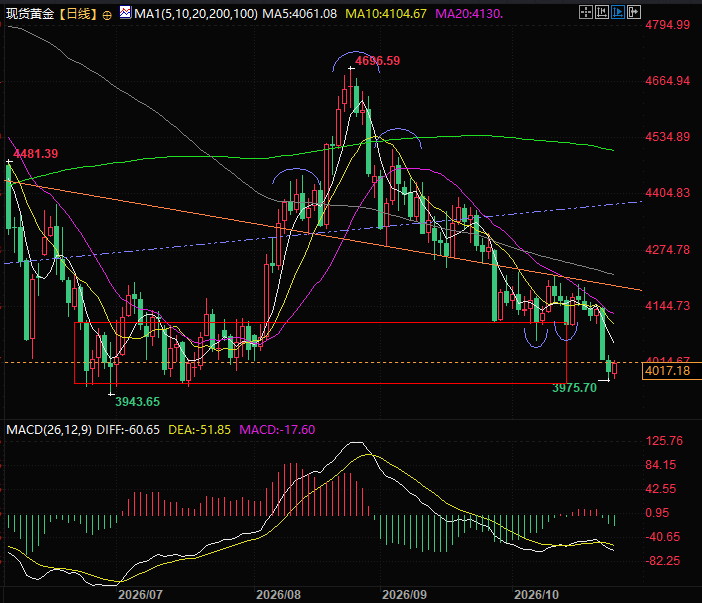Image resolution: width=702 pixels, height=603 pixels.
Task: Click the MA1 indicator chart icon
Action: pyautogui.click(x=125, y=13)
